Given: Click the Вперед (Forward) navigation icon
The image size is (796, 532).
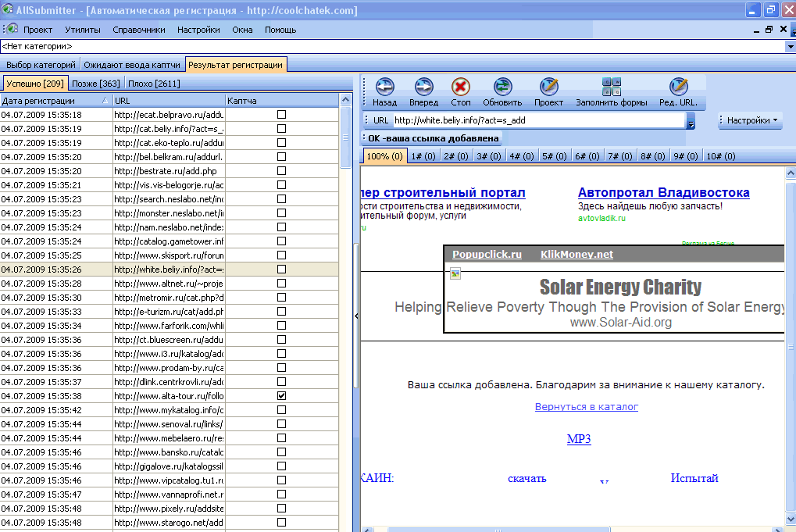Looking at the screenshot, I should click(423, 87).
